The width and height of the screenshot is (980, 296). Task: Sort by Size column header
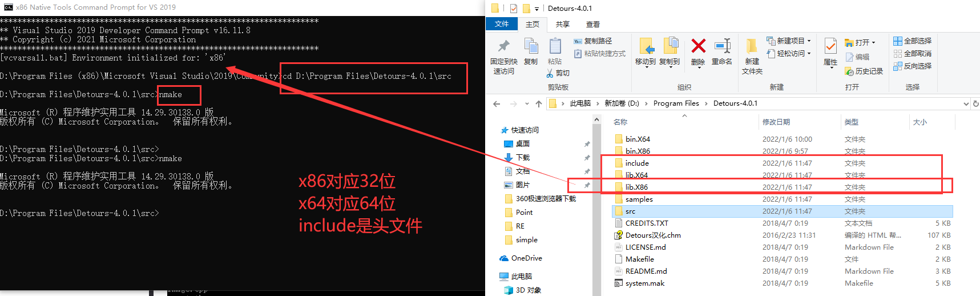tap(919, 122)
